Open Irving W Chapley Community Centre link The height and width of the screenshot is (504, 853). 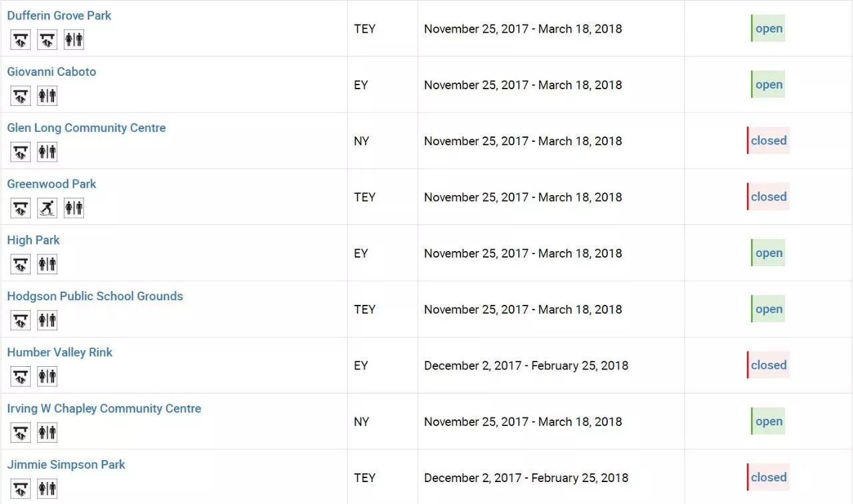[104, 408]
